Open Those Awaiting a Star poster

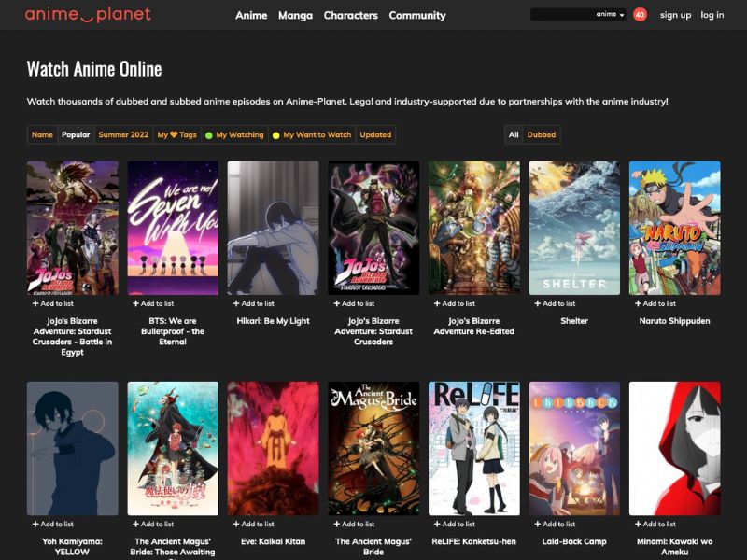point(173,448)
